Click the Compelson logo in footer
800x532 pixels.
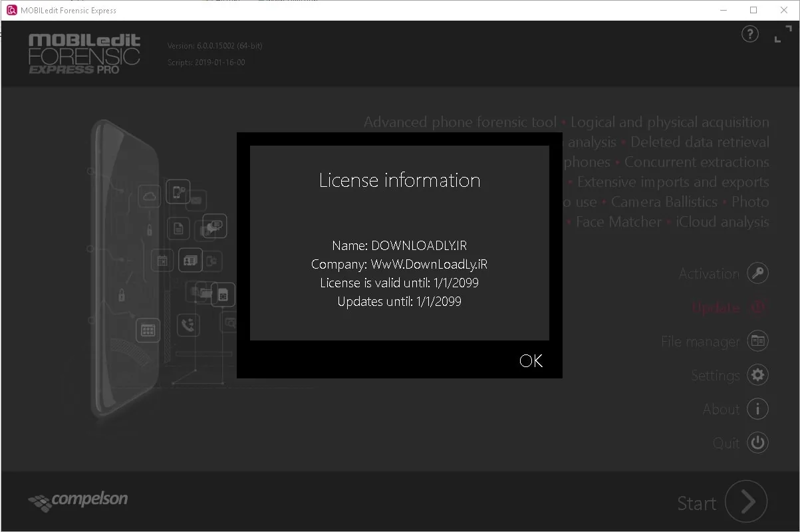click(x=78, y=501)
